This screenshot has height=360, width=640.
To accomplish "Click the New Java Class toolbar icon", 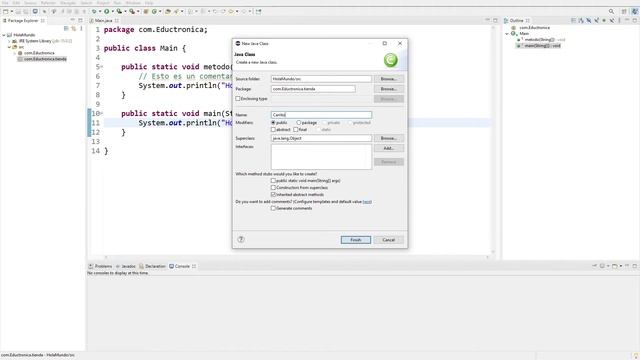I will 154,11.
